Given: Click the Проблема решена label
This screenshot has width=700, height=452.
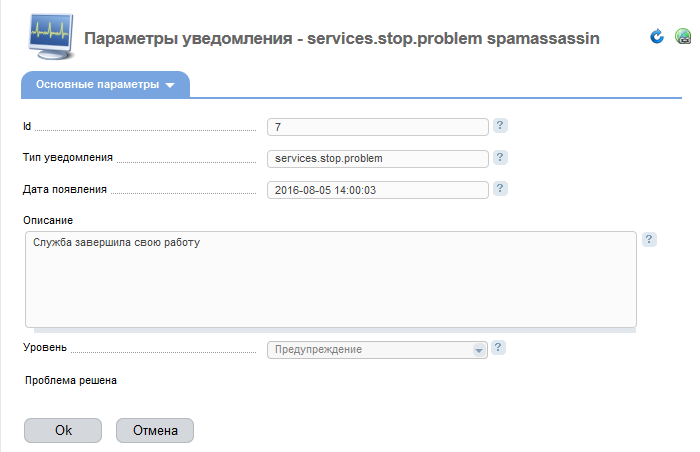Looking at the screenshot, I should 71,381.
